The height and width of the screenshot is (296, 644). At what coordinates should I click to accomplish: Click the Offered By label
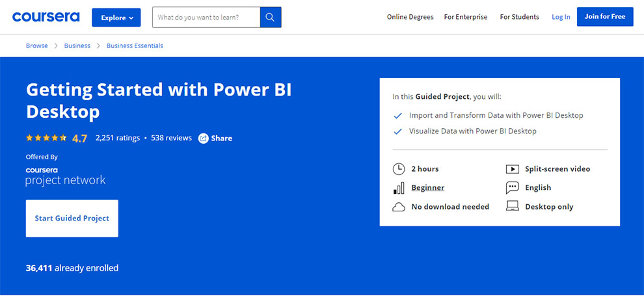(42, 157)
